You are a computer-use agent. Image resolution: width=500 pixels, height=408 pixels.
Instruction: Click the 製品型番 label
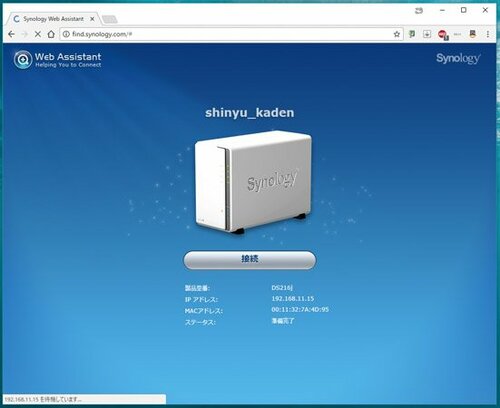(197, 288)
